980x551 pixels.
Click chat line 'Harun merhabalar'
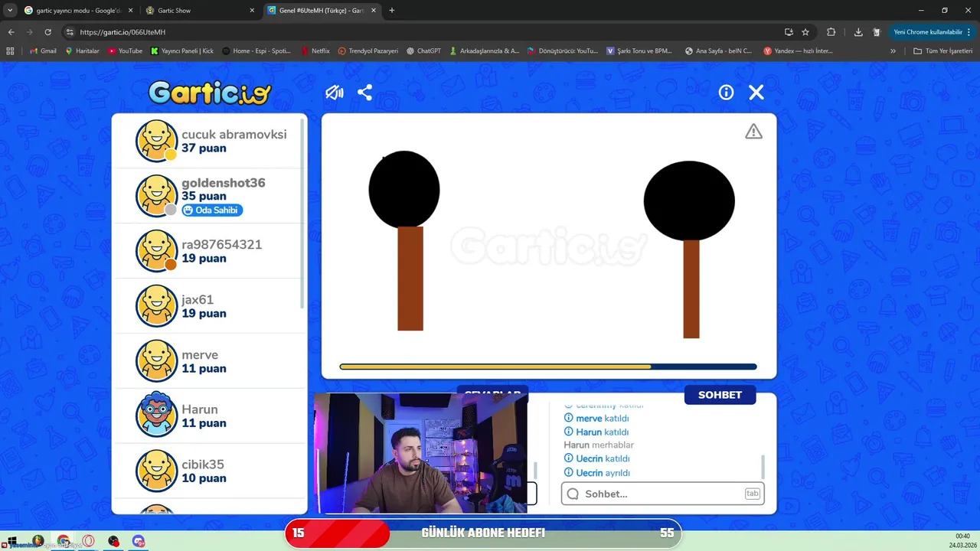click(x=599, y=445)
